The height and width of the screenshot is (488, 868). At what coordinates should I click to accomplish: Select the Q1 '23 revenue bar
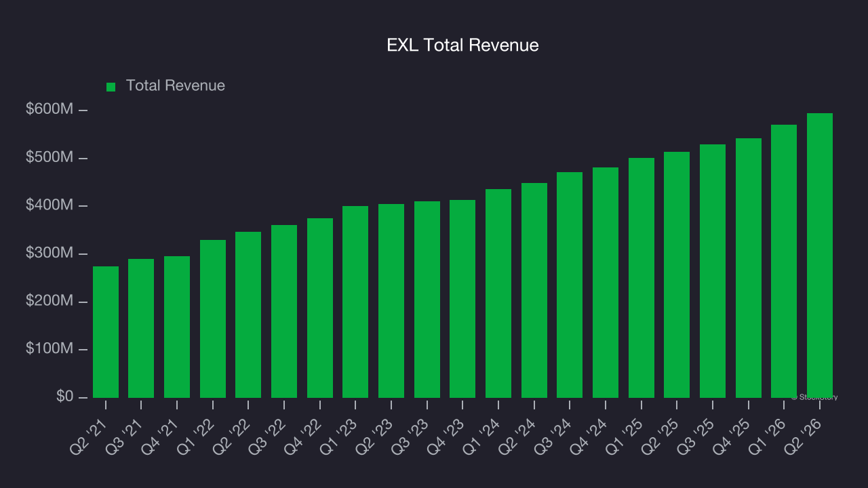(x=355, y=302)
